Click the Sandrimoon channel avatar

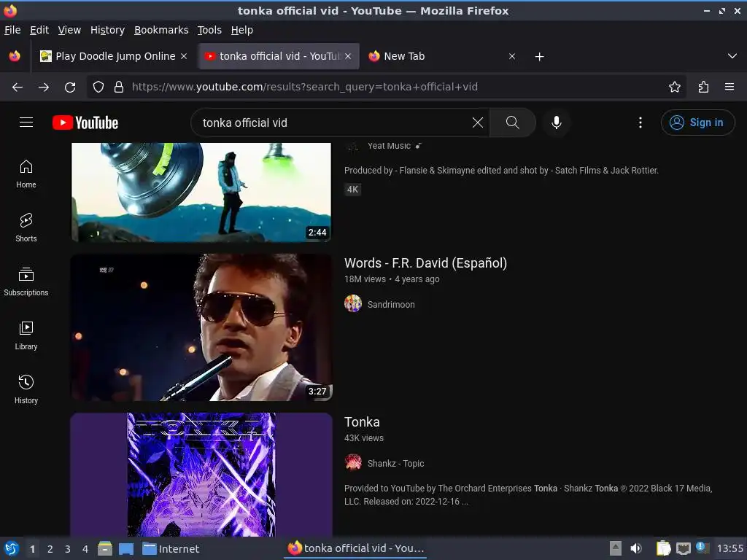[353, 303]
